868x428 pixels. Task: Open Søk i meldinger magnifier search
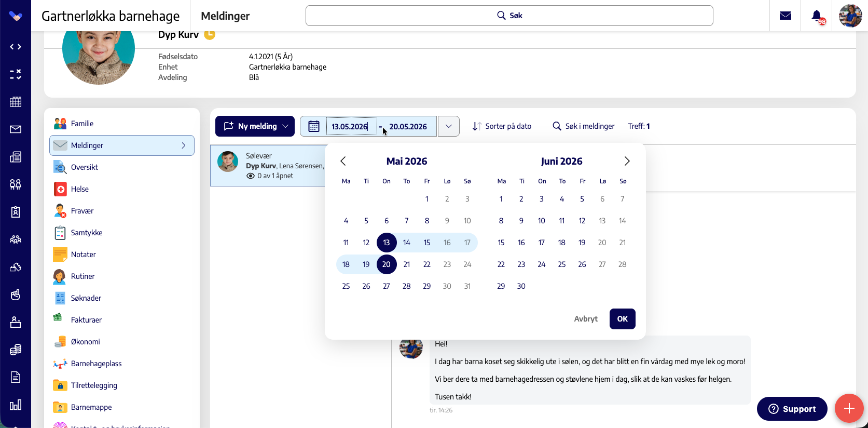click(x=584, y=126)
